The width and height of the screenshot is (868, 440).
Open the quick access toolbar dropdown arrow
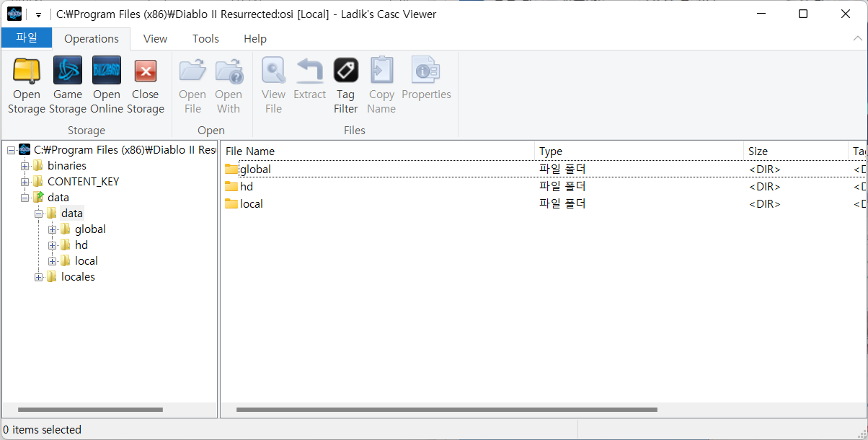(38, 14)
